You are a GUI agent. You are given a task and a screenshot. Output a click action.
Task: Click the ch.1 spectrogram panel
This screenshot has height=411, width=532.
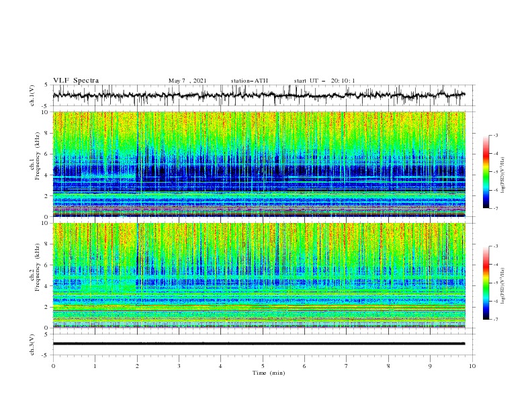tap(259, 164)
